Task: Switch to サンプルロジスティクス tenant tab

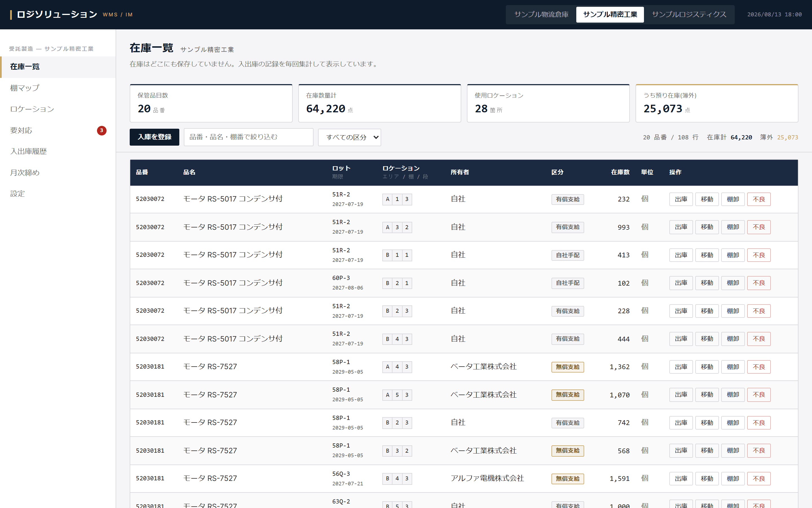Action: coord(689,14)
